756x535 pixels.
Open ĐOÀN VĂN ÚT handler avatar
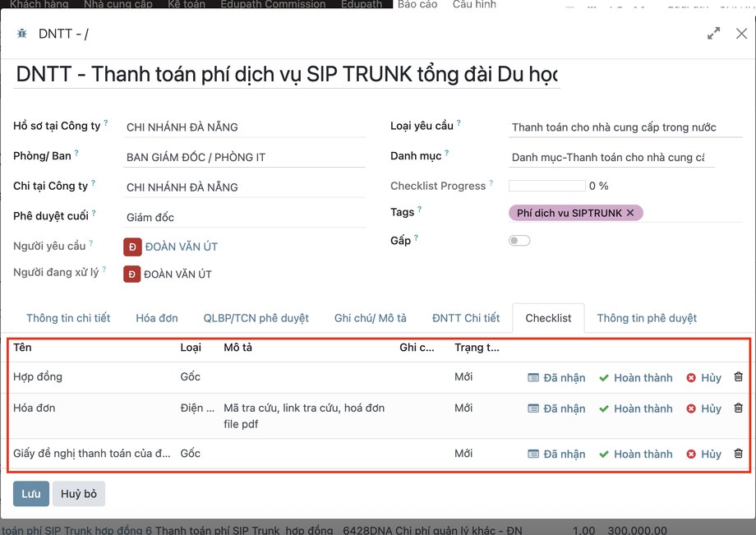coord(132,274)
